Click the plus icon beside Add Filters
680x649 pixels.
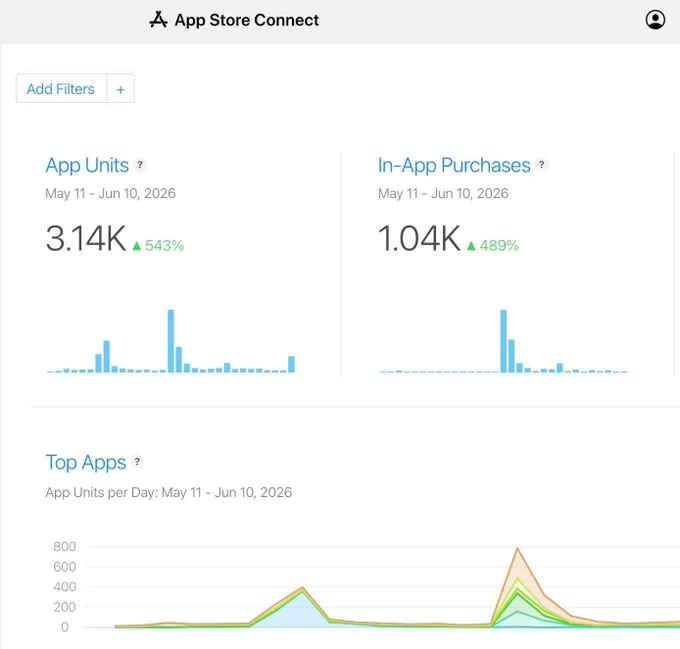(121, 89)
